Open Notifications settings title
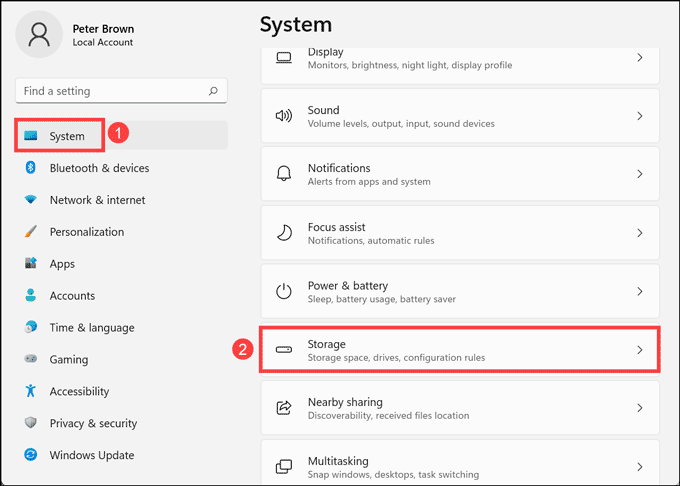The width and height of the screenshot is (680, 486). [339, 168]
